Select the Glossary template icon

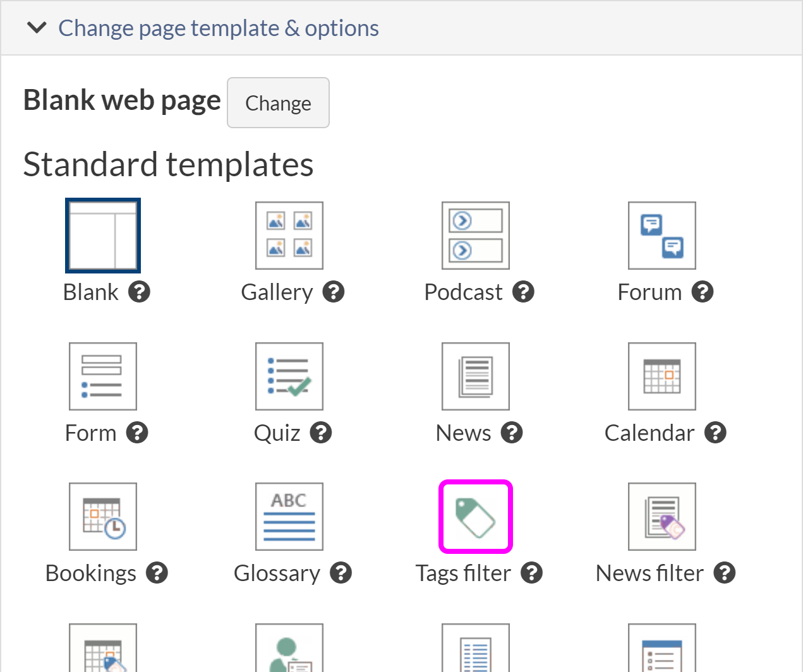(x=289, y=516)
